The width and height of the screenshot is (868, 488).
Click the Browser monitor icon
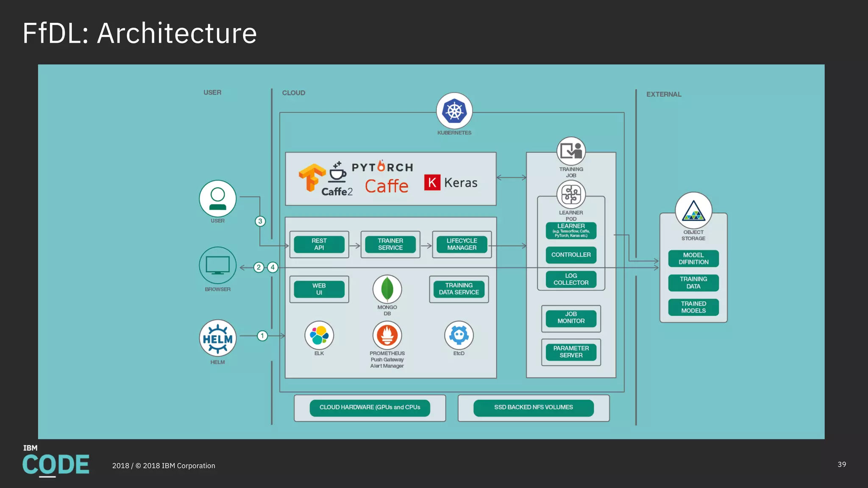point(217,266)
